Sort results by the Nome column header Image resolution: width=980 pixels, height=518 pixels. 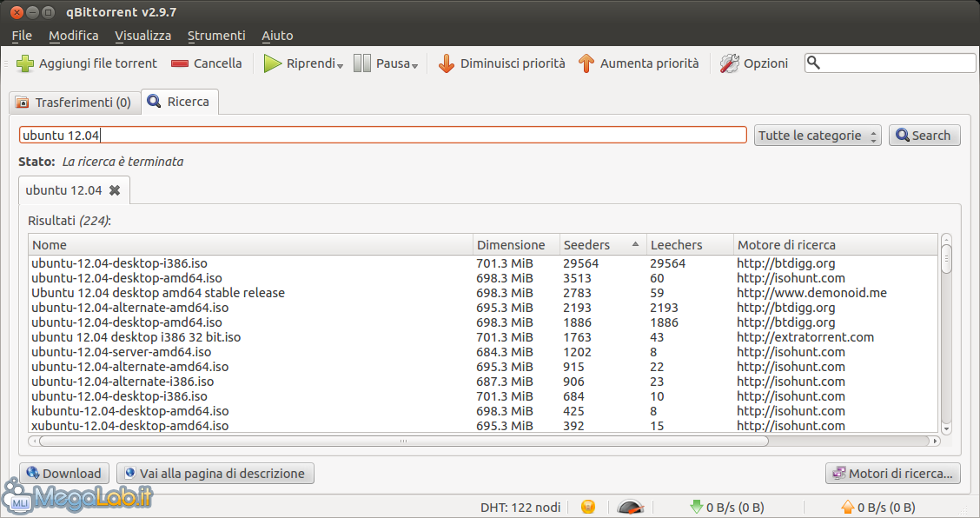click(250, 244)
